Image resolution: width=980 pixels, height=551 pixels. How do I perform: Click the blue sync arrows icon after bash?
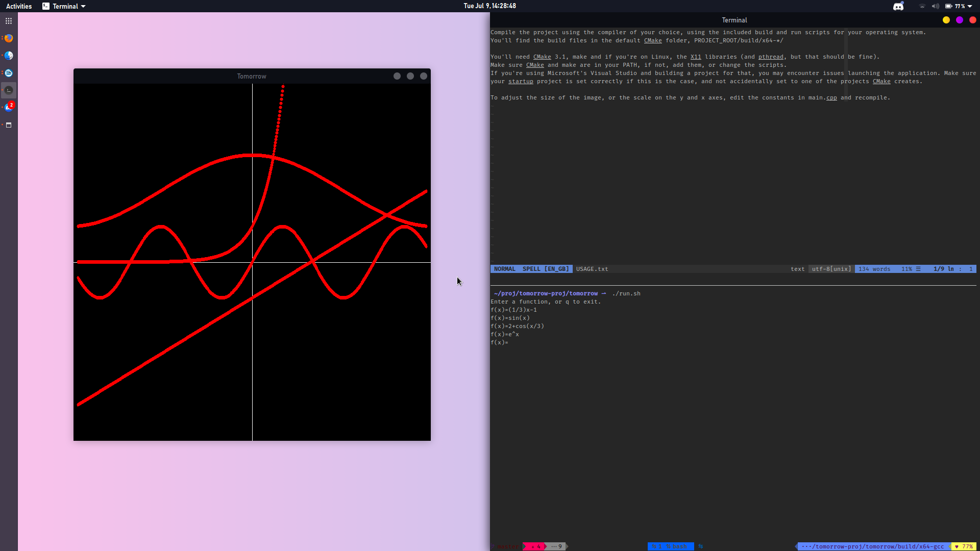(701, 546)
